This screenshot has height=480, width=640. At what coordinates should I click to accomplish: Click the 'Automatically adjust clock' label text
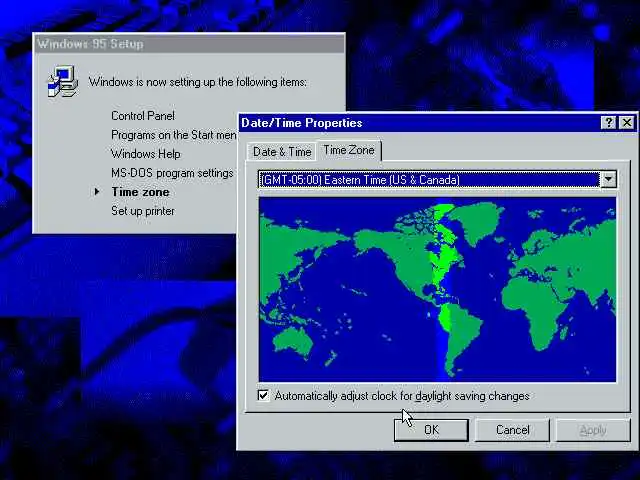pos(402,396)
